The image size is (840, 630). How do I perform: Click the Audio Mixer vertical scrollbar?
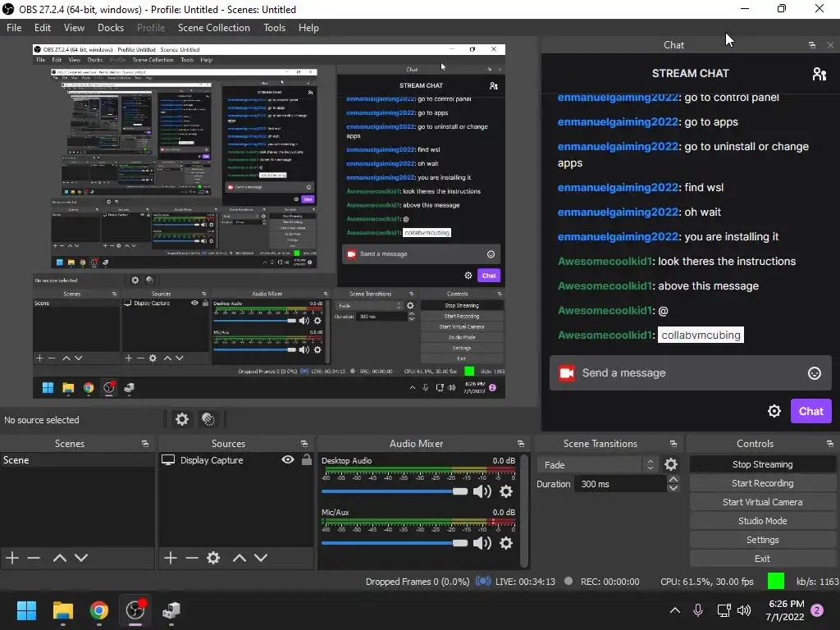pos(524,510)
